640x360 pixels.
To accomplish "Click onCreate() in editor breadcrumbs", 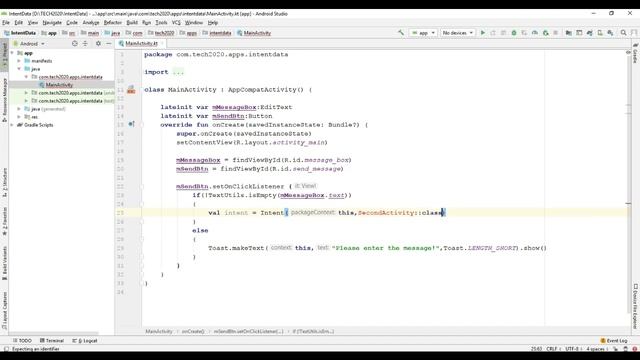I will (193, 331).
